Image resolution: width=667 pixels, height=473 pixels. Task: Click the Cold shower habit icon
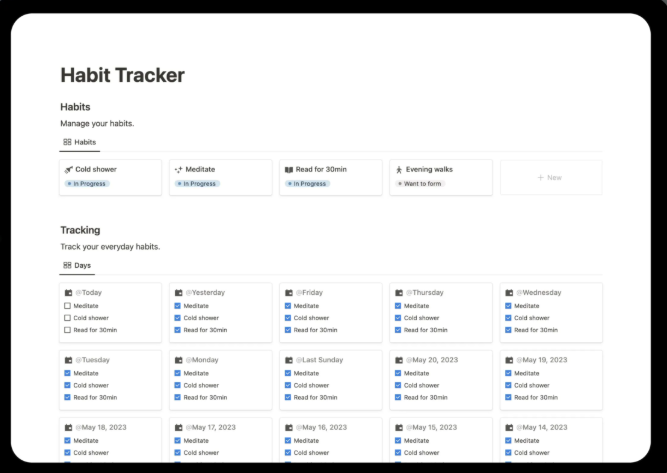pos(68,170)
